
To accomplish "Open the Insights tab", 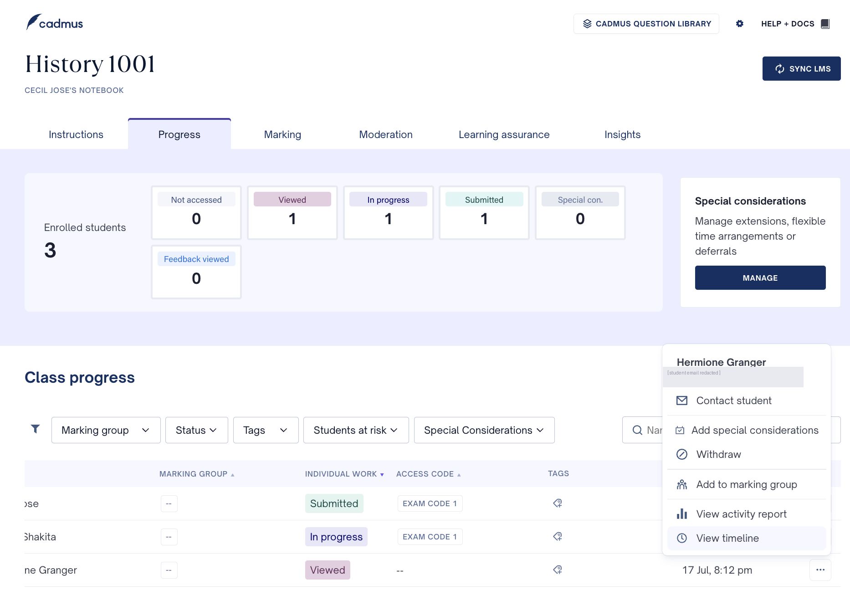I will (623, 134).
